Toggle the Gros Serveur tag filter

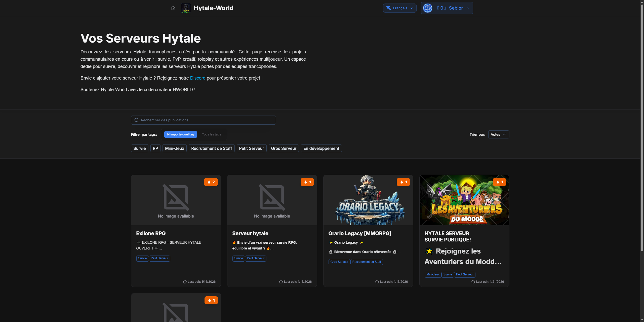click(284, 148)
